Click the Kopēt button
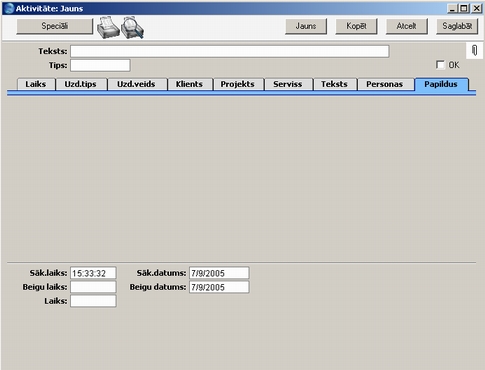This screenshot has width=485, height=370. [356, 26]
